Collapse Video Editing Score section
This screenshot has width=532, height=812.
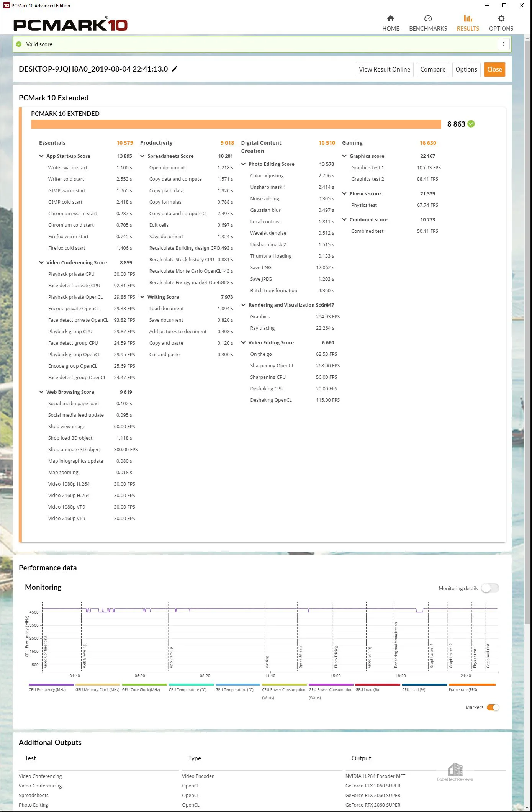pos(243,342)
